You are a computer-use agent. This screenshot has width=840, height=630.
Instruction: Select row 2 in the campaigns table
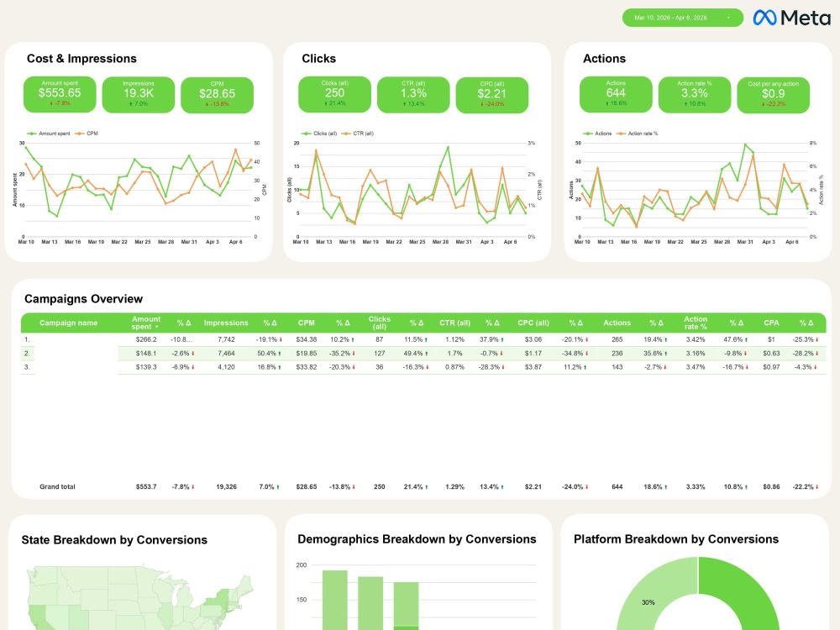coord(423,353)
